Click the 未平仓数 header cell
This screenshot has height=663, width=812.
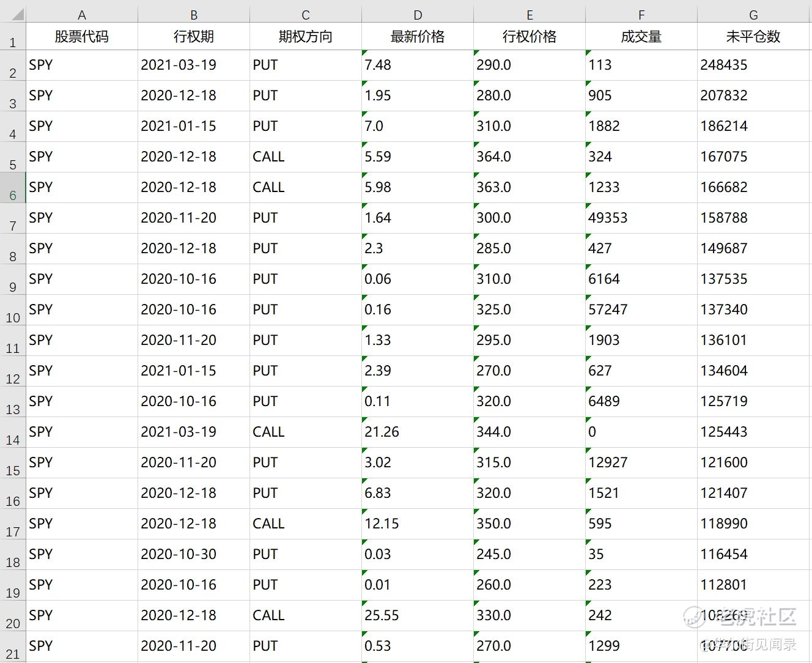[x=753, y=37]
